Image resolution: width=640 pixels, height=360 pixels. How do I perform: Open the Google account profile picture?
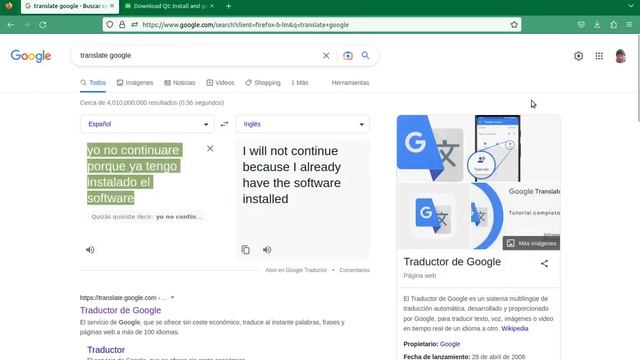click(620, 56)
